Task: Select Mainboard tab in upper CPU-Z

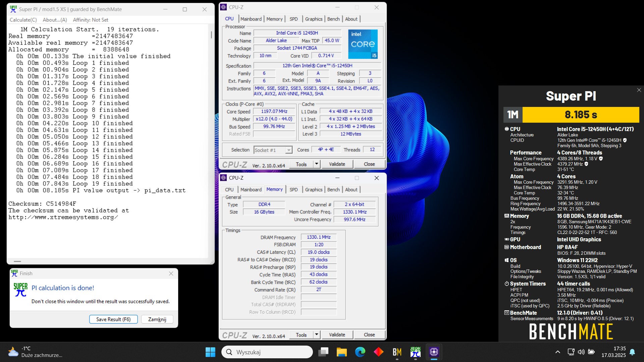Action: [x=251, y=19]
